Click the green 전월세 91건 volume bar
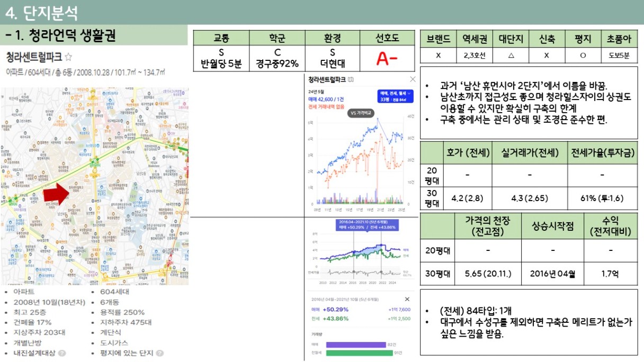This screenshot has width=644, height=362. pos(360,353)
